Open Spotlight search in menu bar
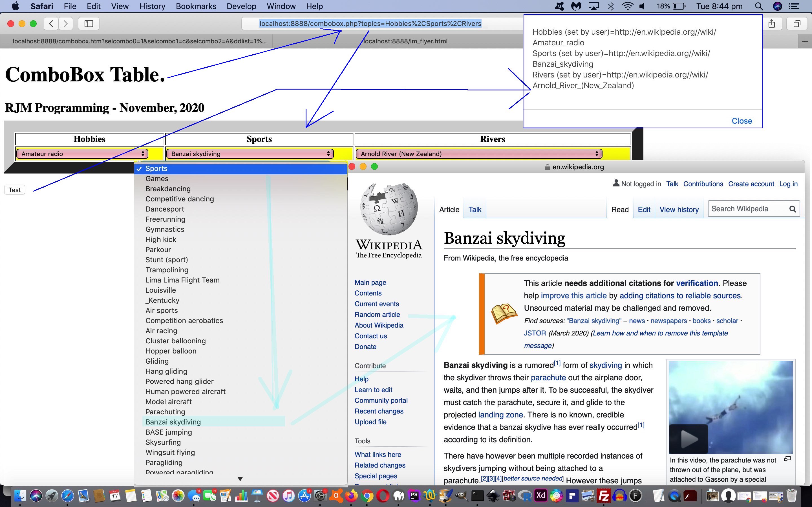Viewport: 812px width, 507px height. point(758,6)
